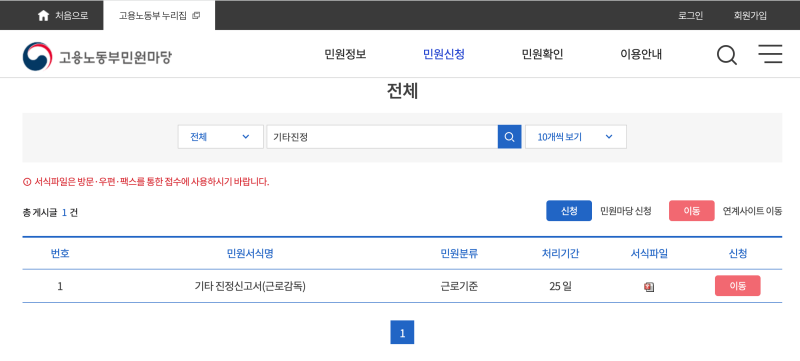Image resolution: width=800 pixels, height=361 pixels.
Task: Click the blue 신청 legend button
Action: pyautogui.click(x=569, y=211)
